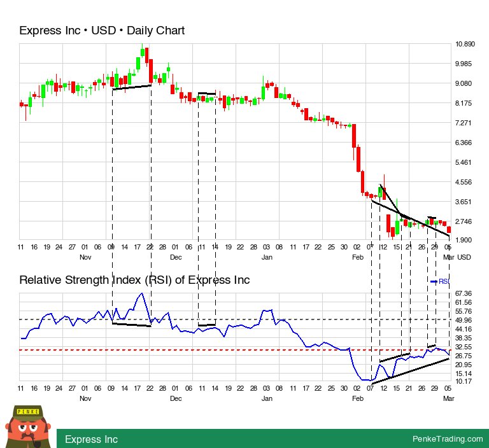Click the 5.461 price axis label
Viewport: 489px width, 448px height.
click(464, 162)
